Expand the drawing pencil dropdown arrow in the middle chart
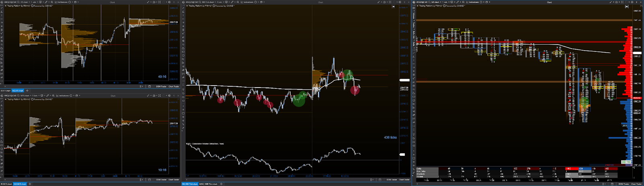The image size is (644, 186). pos(235,2)
